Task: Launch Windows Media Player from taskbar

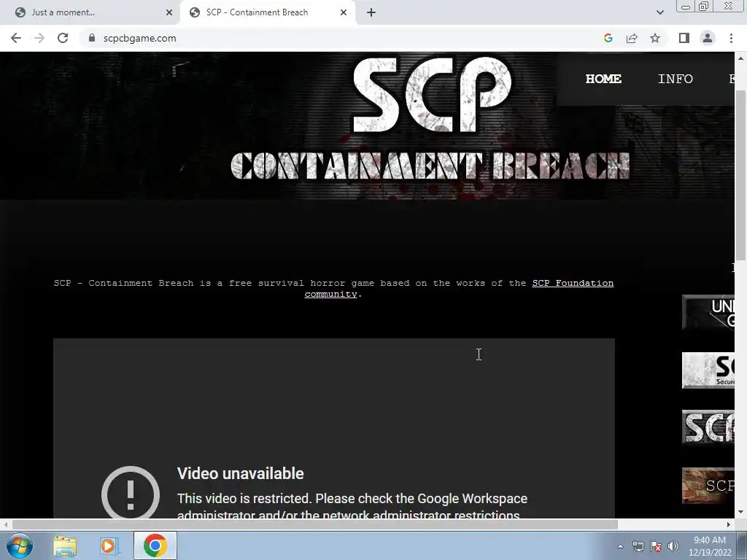Action: tap(109, 546)
